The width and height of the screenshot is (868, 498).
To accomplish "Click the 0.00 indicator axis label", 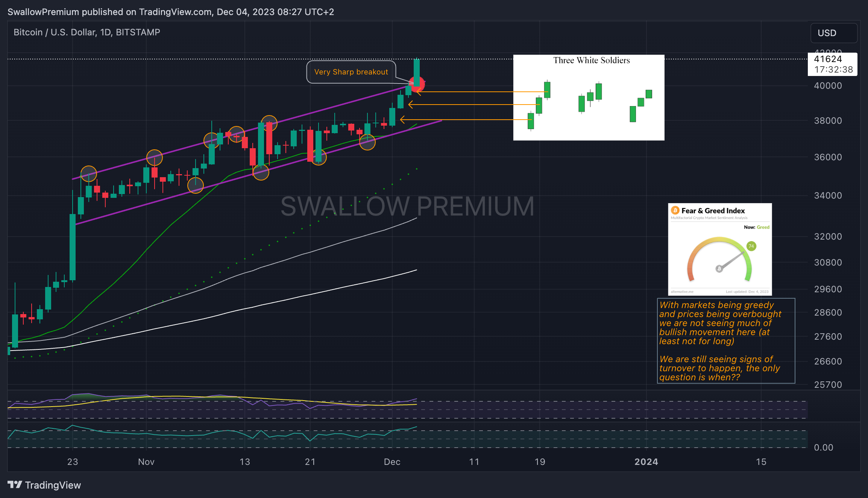I will click(824, 448).
